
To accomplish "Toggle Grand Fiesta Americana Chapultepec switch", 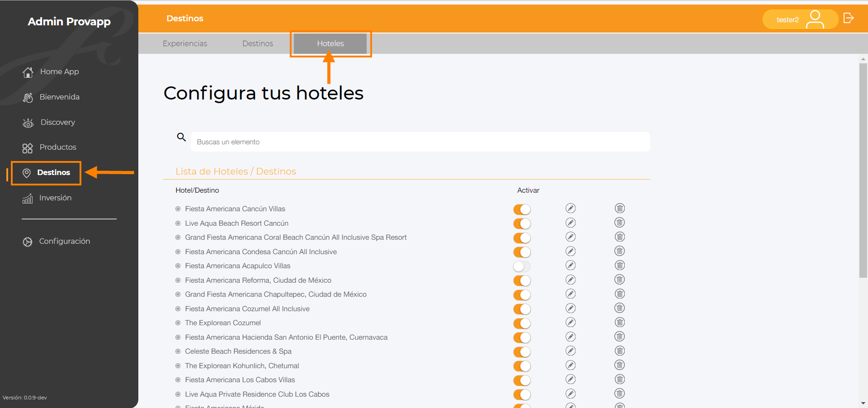I will point(522,295).
